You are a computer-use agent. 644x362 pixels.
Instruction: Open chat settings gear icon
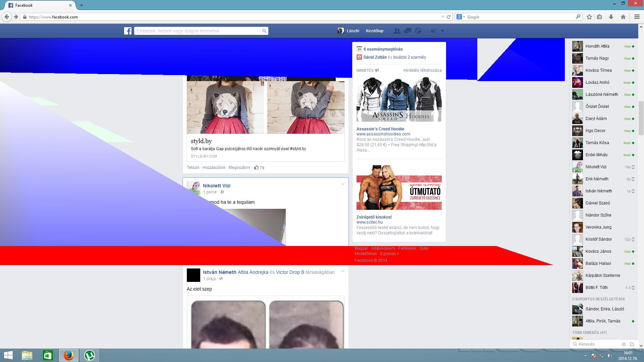pos(624,344)
